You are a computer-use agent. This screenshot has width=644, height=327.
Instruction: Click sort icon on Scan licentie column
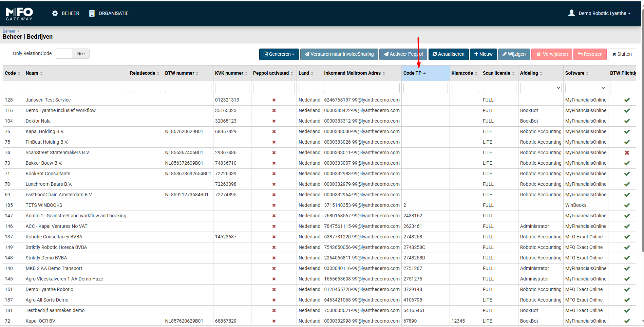point(513,73)
